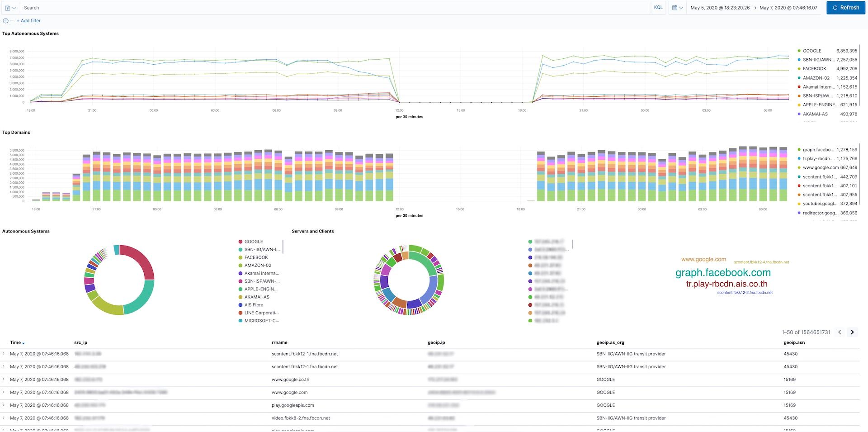Screen dimensions: 868x432
Task: Expand the www.google.co.th table row
Action: pyautogui.click(x=4, y=380)
